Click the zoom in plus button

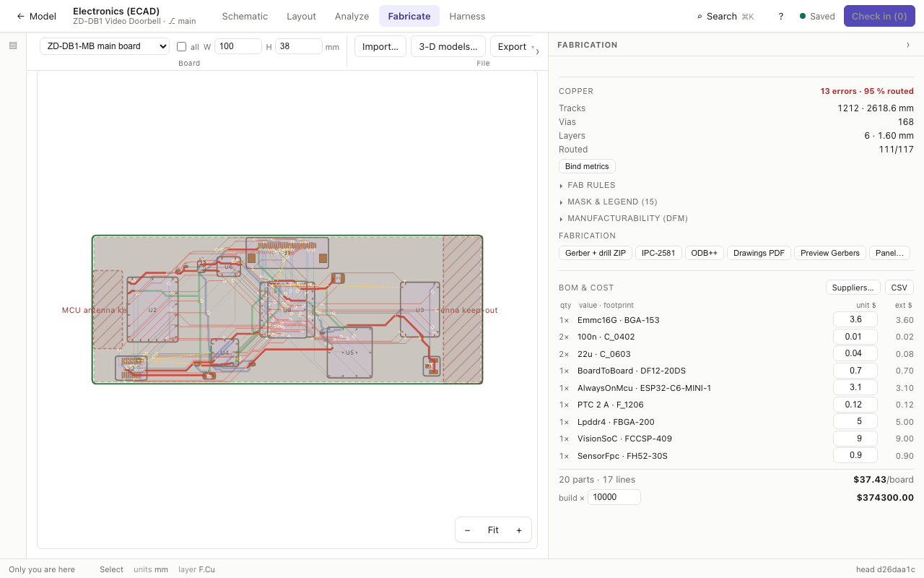pyautogui.click(x=519, y=530)
